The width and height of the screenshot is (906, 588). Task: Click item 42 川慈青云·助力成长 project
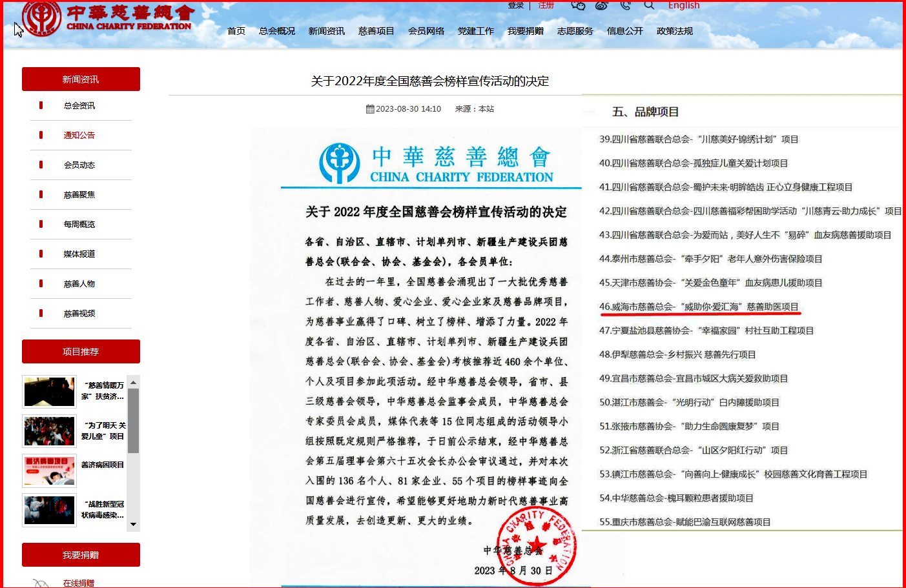coord(750,211)
